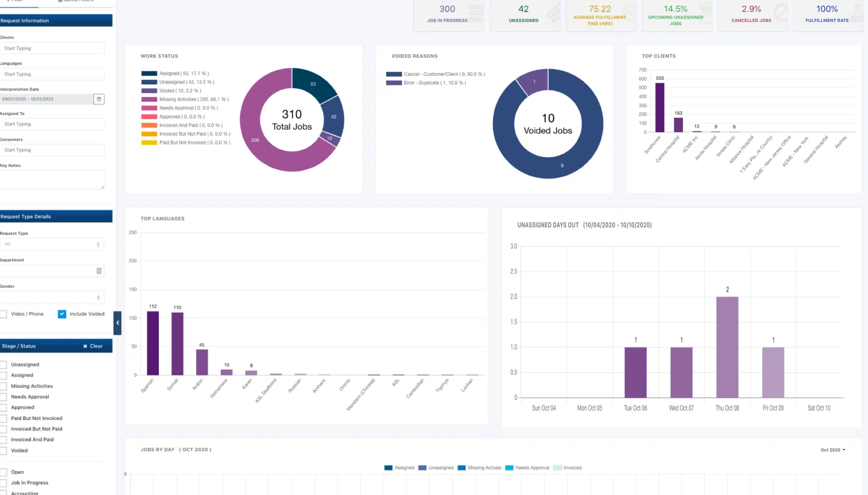The height and width of the screenshot is (495, 868).
Task: Click the X icon beside Clear
Action: click(85, 346)
